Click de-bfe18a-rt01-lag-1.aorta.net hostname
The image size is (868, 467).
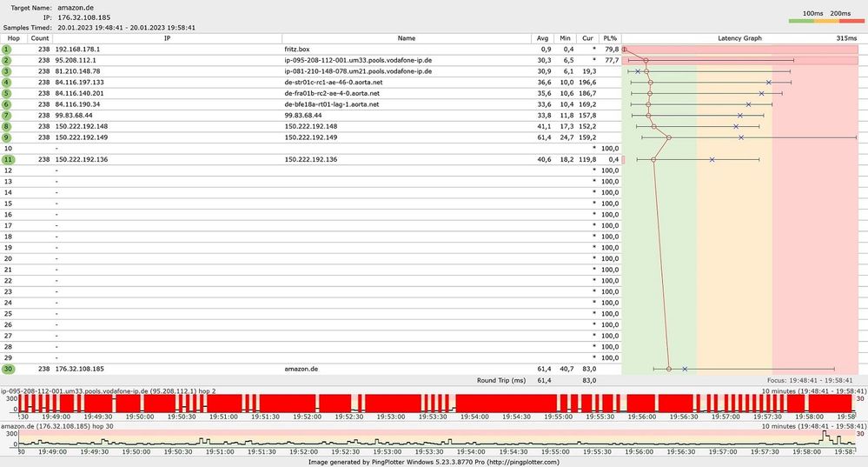click(332, 104)
